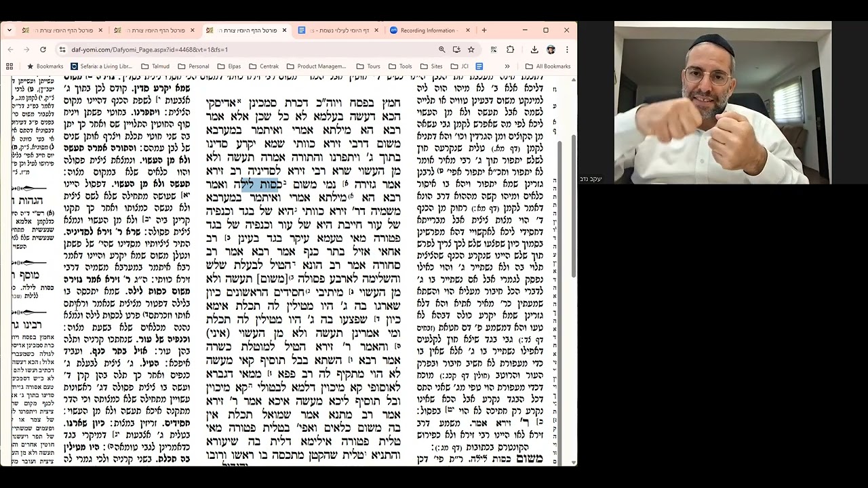Go back using browser back arrow
This screenshot has width=868, height=488.
pos(10,49)
